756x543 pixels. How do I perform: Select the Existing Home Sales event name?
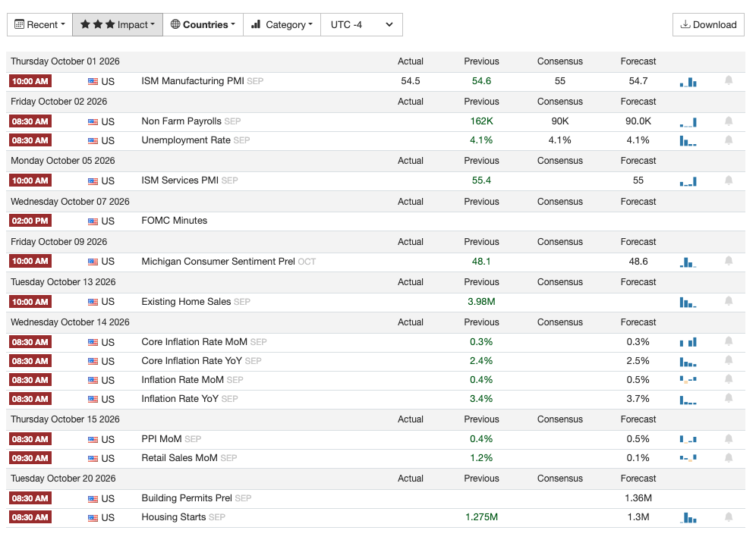click(186, 302)
